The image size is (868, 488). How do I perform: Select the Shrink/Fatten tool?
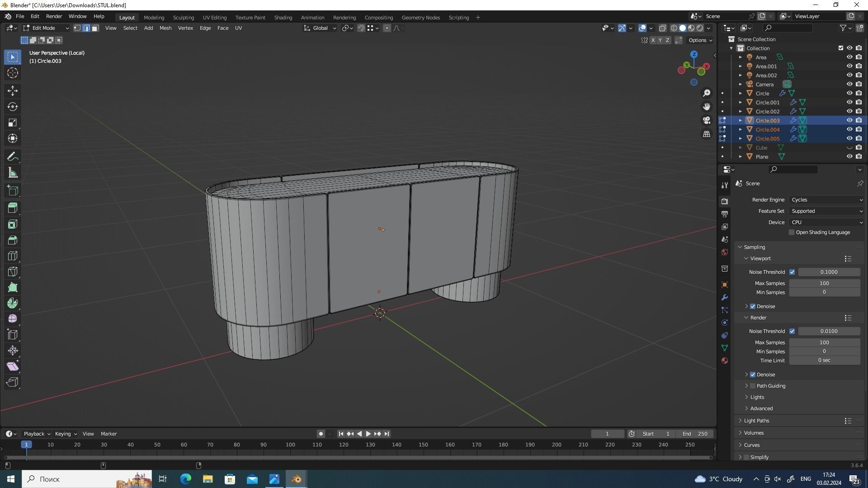point(13,351)
